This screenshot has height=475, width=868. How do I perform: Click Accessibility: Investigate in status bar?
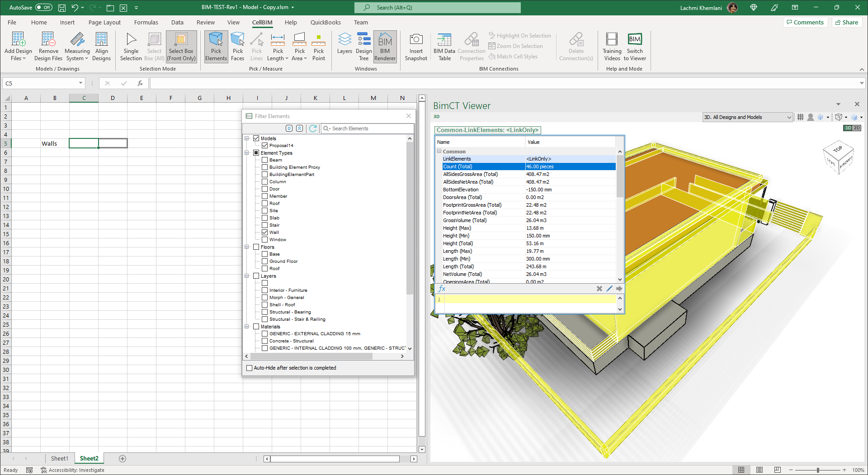pos(72,470)
